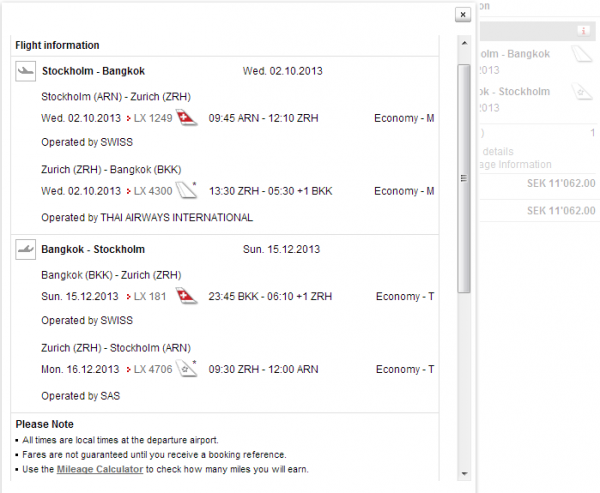Click the vertical scrollbar thumb
The image size is (600, 493).
pos(463,178)
